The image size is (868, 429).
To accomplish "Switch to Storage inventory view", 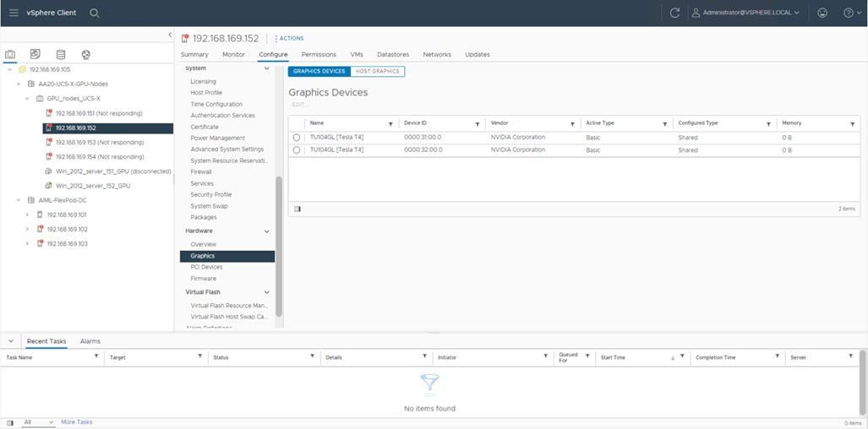I will 60,55.
